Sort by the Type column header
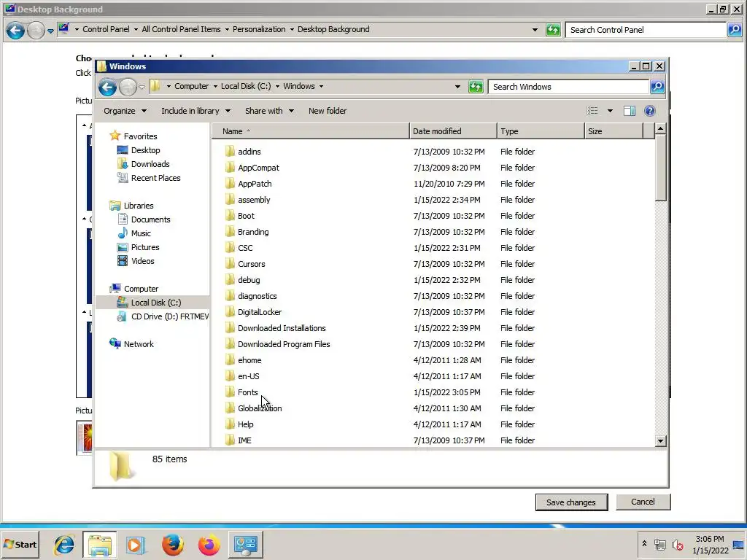 pos(541,131)
